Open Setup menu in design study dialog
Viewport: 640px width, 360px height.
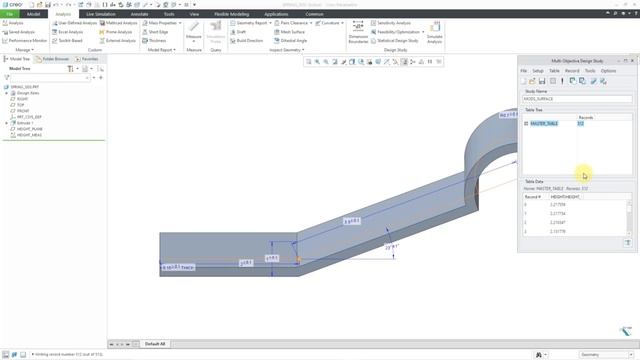pos(538,71)
